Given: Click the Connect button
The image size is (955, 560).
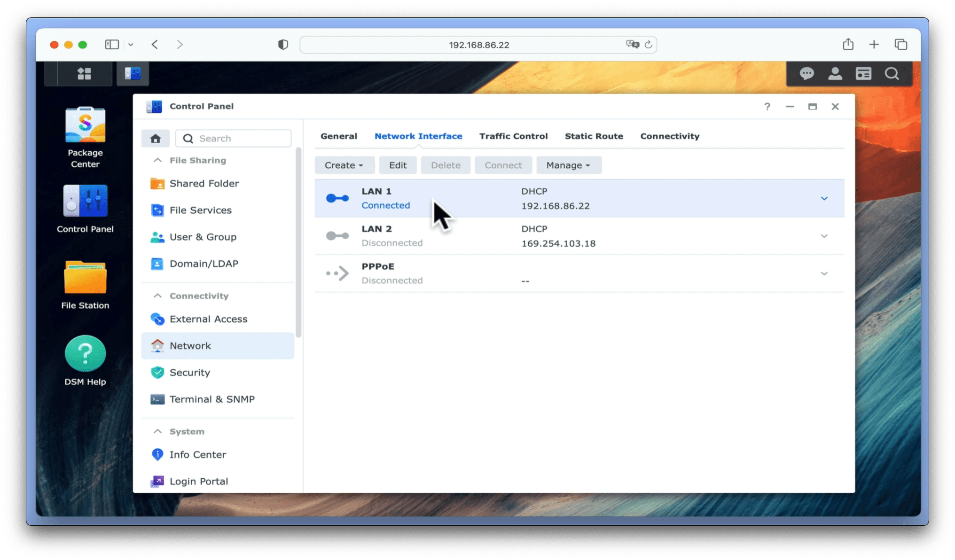Looking at the screenshot, I should pos(503,165).
